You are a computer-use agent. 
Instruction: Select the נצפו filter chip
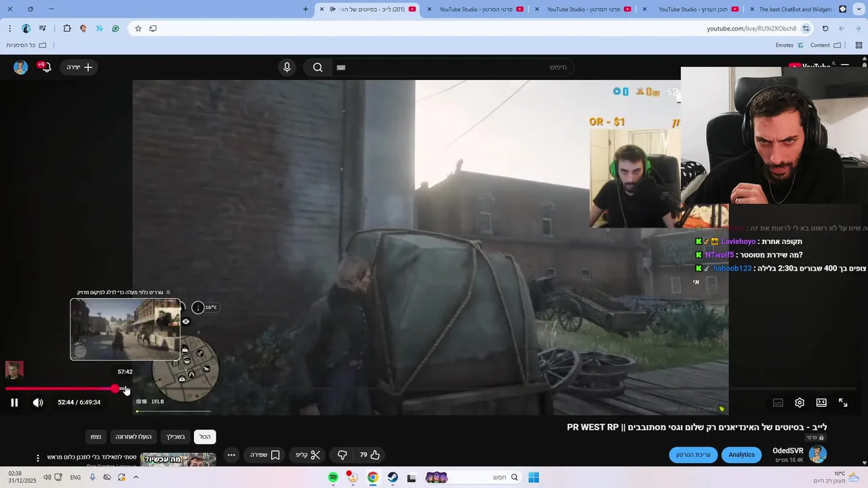pyautogui.click(x=96, y=436)
